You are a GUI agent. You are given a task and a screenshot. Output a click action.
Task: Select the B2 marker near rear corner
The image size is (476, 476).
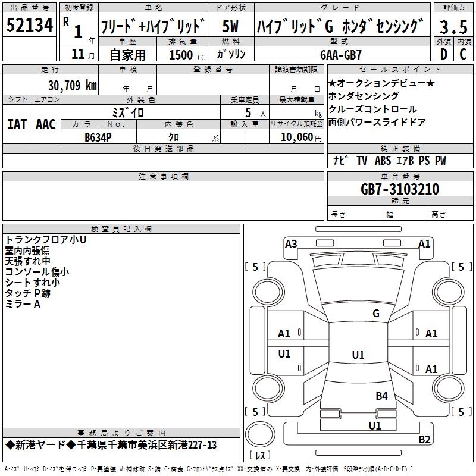pos(424,440)
